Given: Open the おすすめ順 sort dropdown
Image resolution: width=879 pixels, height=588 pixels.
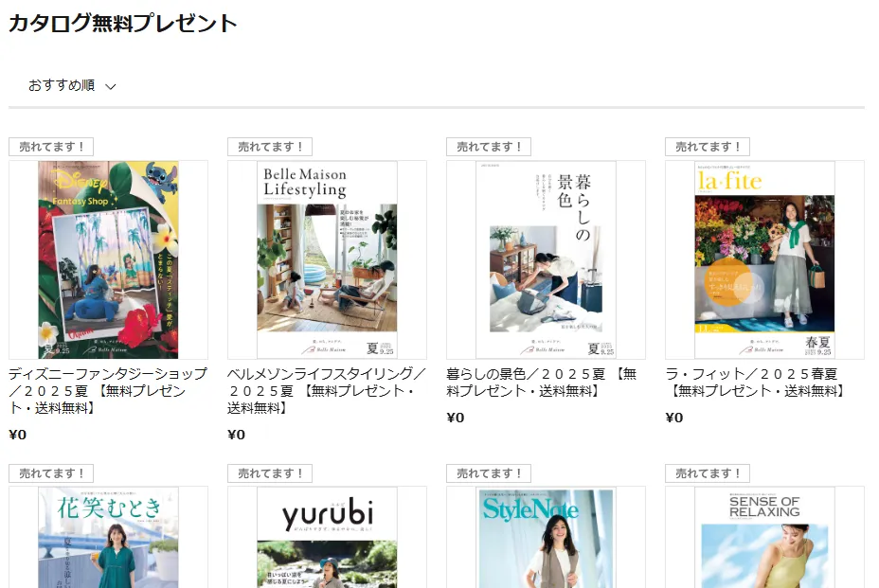Looking at the screenshot, I should [72, 86].
